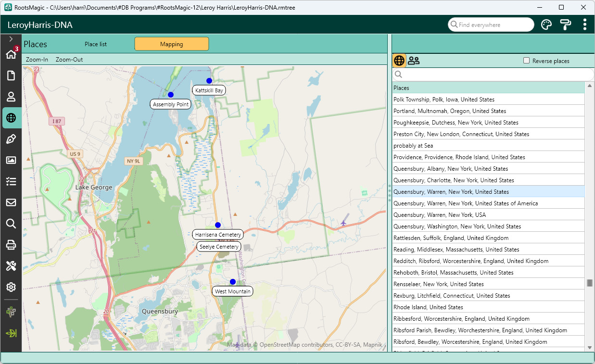Click the places filter search box
This screenshot has width=595, height=364.
[x=493, y=75]
